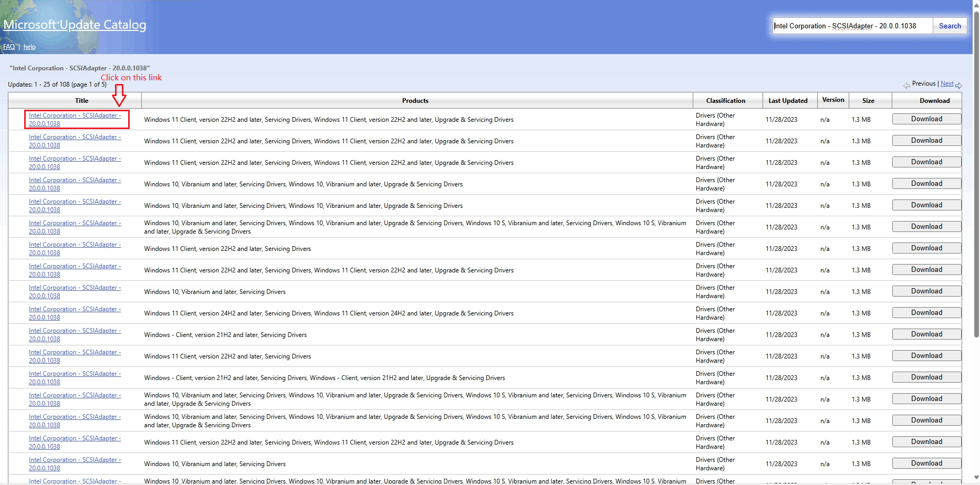Click products text "Windows - Client, version 21H2 and later, Servicing Drivers"
The height and width of the screenshot is (485, 980).
[x=225, y=335]
